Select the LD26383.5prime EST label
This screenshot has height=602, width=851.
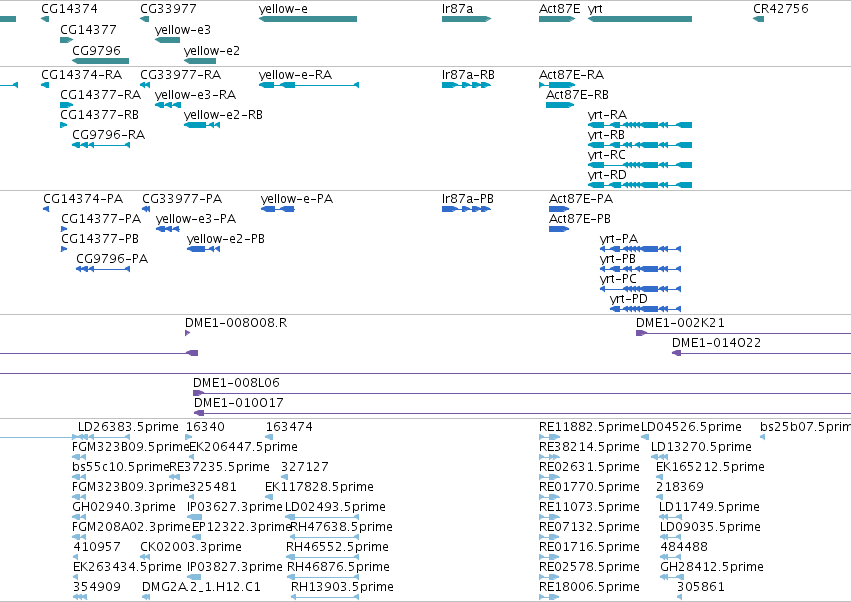pos(128,427)
